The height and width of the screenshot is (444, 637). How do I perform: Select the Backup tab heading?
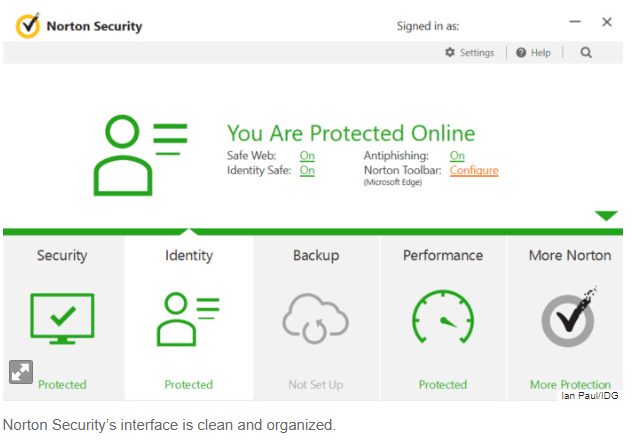click(x=316, y=256)
